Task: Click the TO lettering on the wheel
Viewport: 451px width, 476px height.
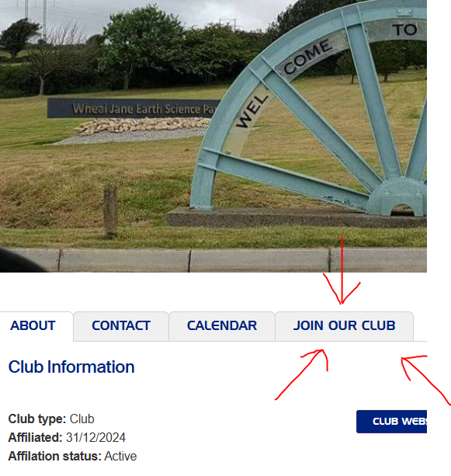Action: click(405, 30)
